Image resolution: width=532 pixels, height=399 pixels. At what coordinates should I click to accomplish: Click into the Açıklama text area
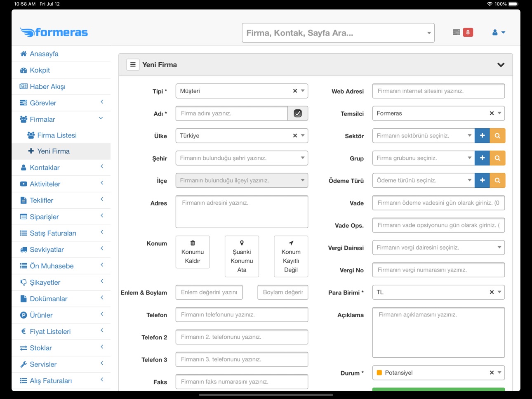(x=438, y=332)
